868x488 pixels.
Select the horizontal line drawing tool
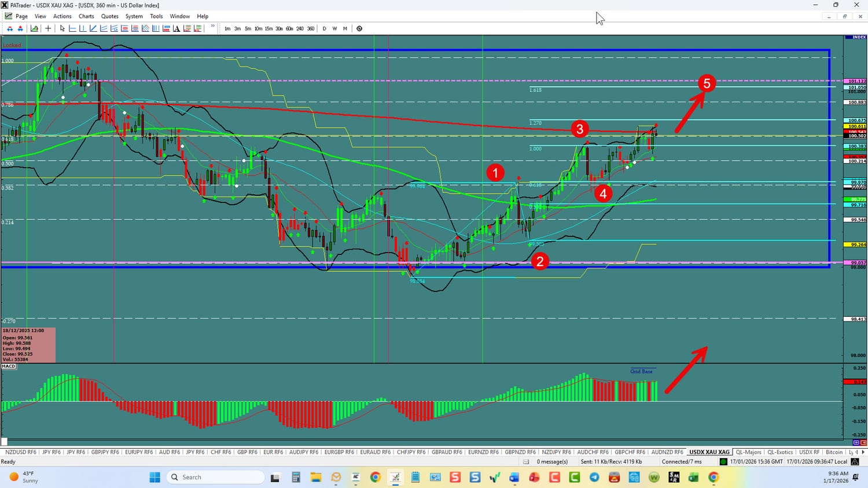point(73,28)
